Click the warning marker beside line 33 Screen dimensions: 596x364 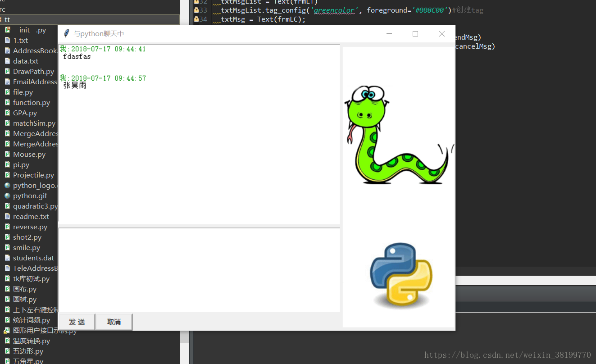[x=196, y=9]
